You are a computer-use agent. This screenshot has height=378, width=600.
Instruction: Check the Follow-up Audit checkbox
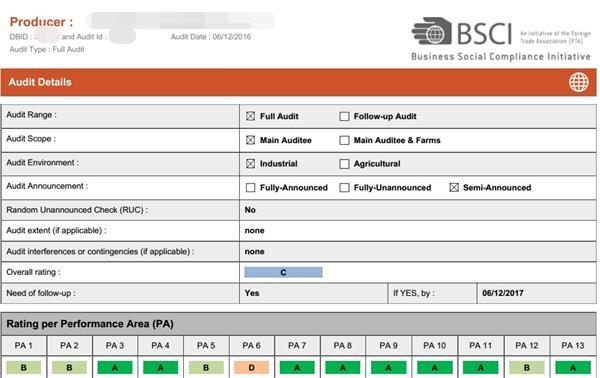(x=344, y=116)
